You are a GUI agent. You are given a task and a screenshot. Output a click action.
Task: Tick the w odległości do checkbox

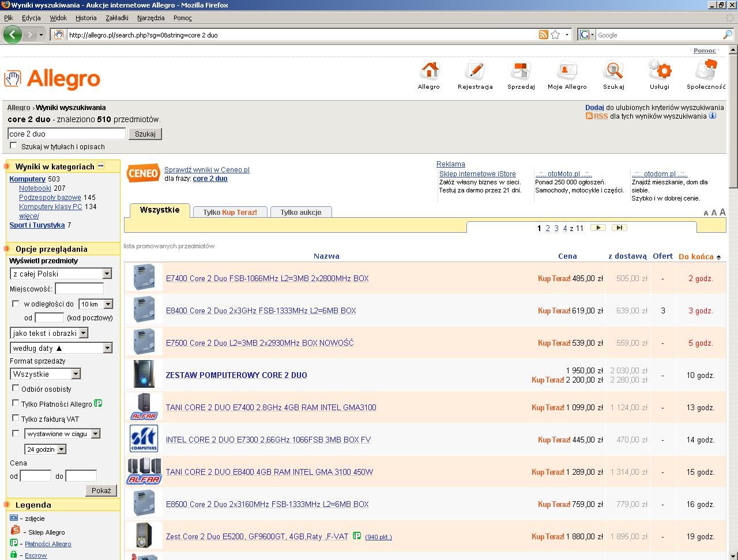16,304
